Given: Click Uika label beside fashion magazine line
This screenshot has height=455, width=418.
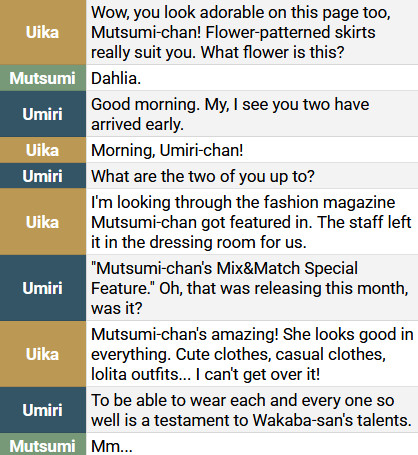Looking at the screenshot, I should 43,222.
